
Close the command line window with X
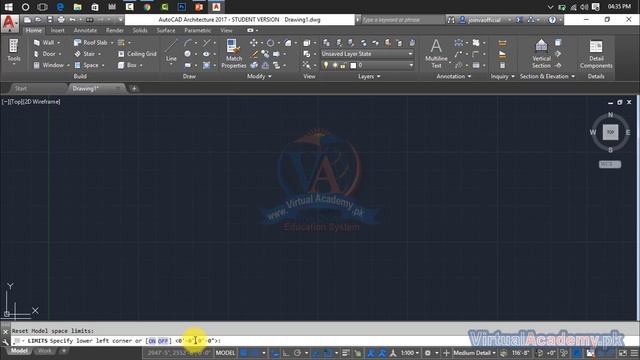pyautogui.click(x=5, y=331)
